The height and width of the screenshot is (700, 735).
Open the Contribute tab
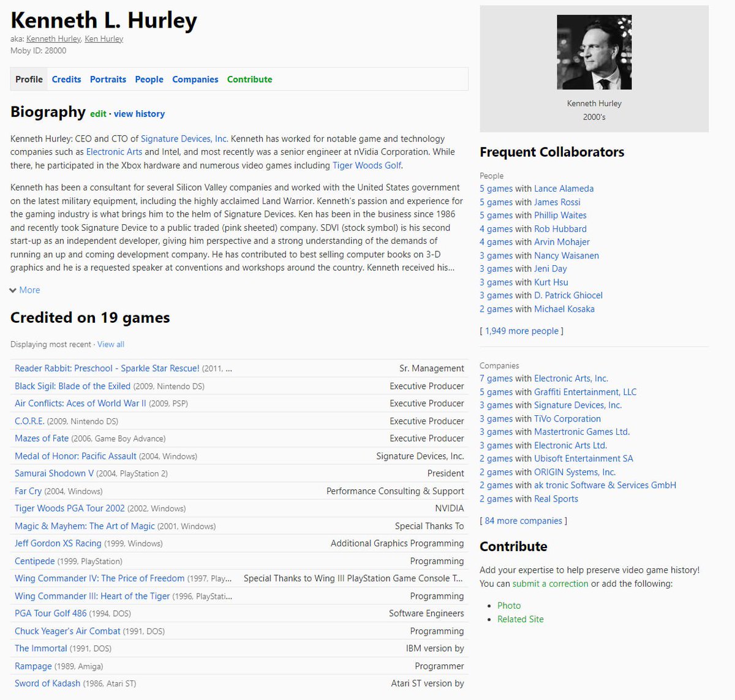249,80
